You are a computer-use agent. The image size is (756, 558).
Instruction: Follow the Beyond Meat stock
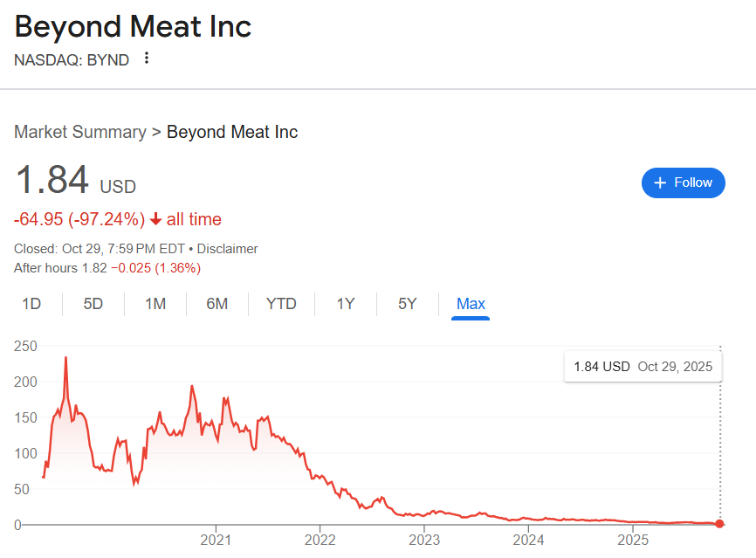coord(683,183)
